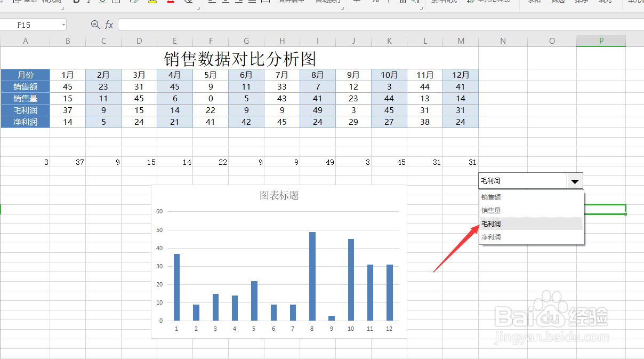
Task: Click 毛利润 value 49 under 8月
Action: click(x=318, y=110)
